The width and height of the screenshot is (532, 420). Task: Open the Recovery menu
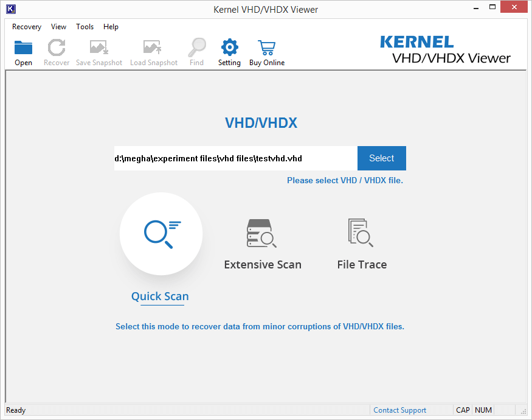click(x=27, y=27)
